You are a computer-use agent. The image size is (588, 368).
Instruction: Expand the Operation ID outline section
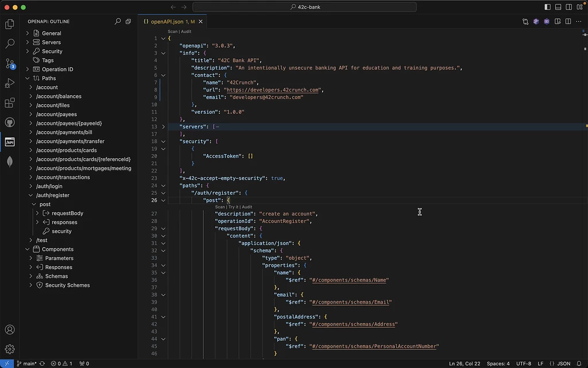(28, 69)
